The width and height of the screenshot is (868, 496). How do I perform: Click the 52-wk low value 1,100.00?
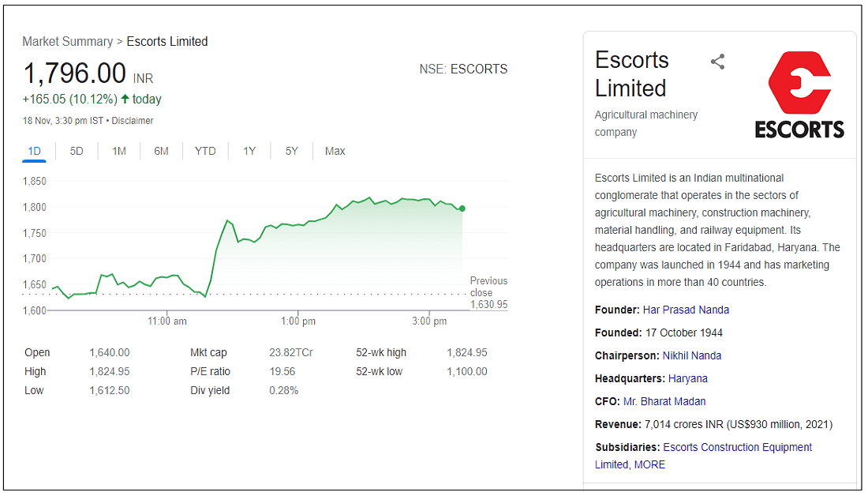point(467,371)
